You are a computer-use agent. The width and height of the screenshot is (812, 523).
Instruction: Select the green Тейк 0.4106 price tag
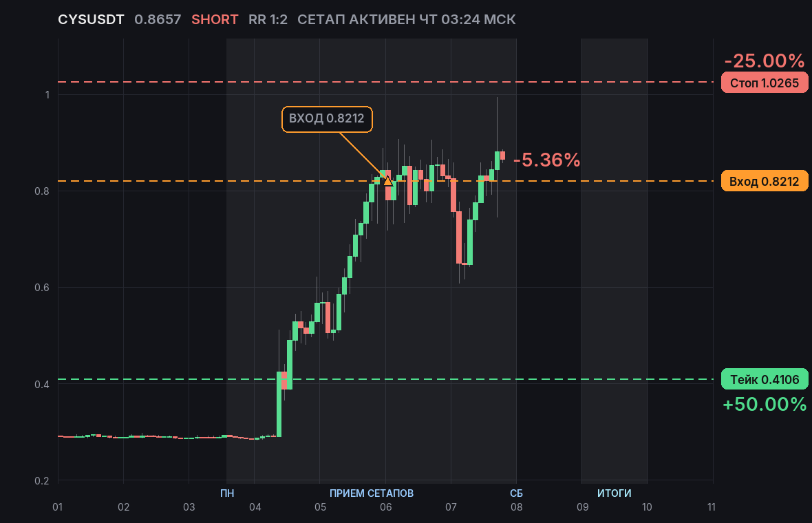765,380
